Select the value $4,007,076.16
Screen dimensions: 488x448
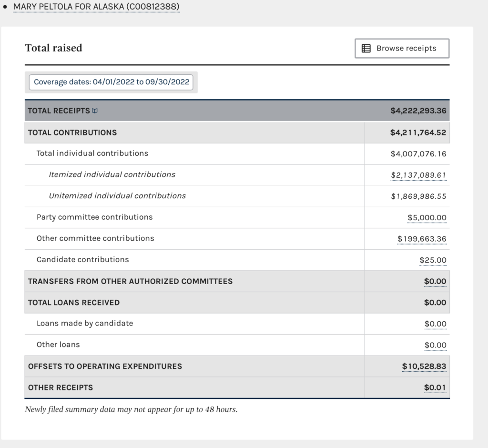click(418, 154)
